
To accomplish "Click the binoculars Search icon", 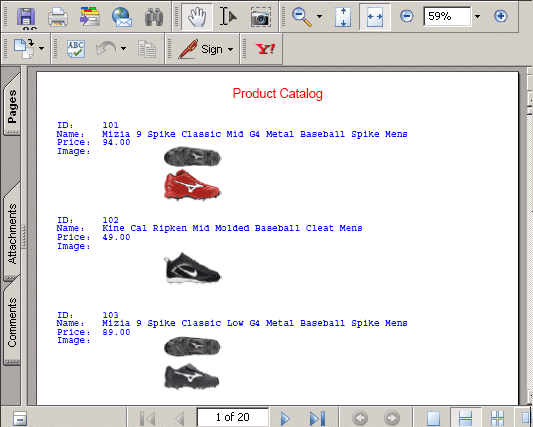I will [154, 17].
